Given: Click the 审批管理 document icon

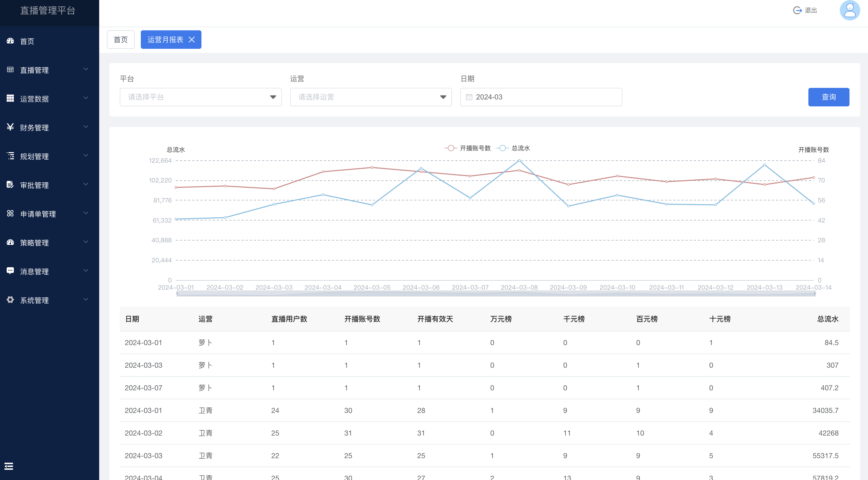Looking at the screenshot, I should [x=10, y=184].
